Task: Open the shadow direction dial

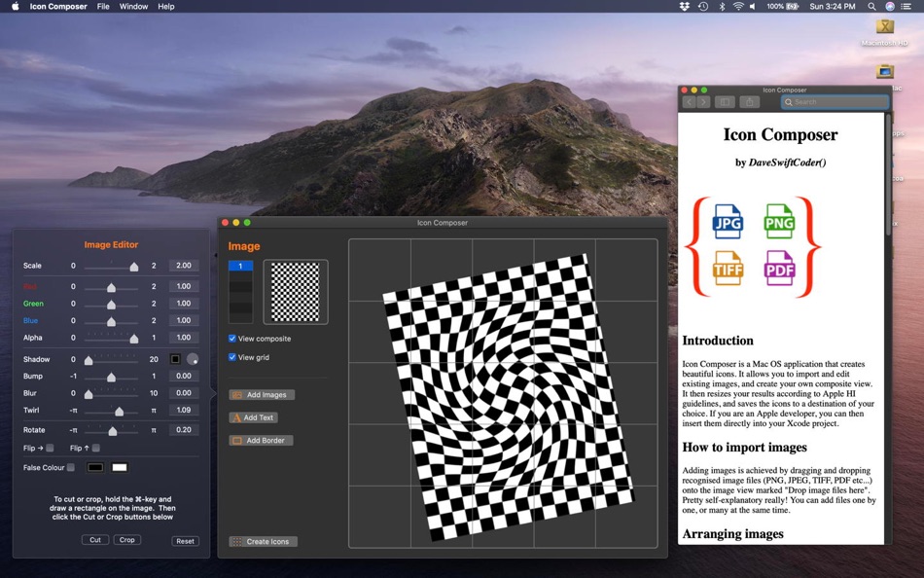Action: [x=193, y=359]
